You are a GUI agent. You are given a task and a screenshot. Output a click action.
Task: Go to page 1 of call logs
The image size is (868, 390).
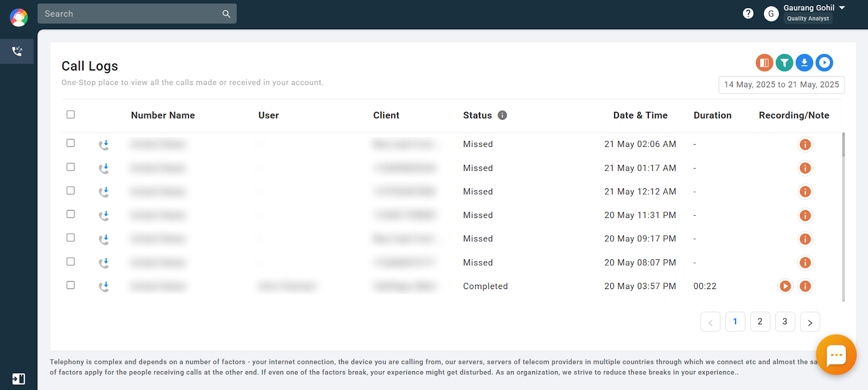pos(735,322)
